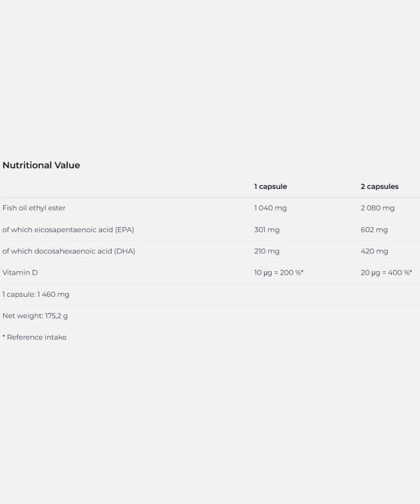The height and width of the screenshot is (504, 420).
Task: Click the 1 capsule: 1 460 mg line
Action: point(35,295)
